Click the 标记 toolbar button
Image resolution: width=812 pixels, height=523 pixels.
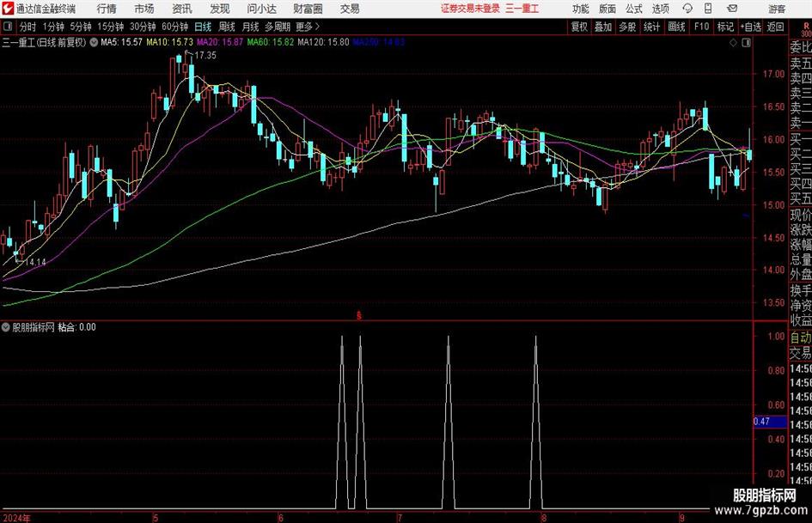[x=725, y=27]
